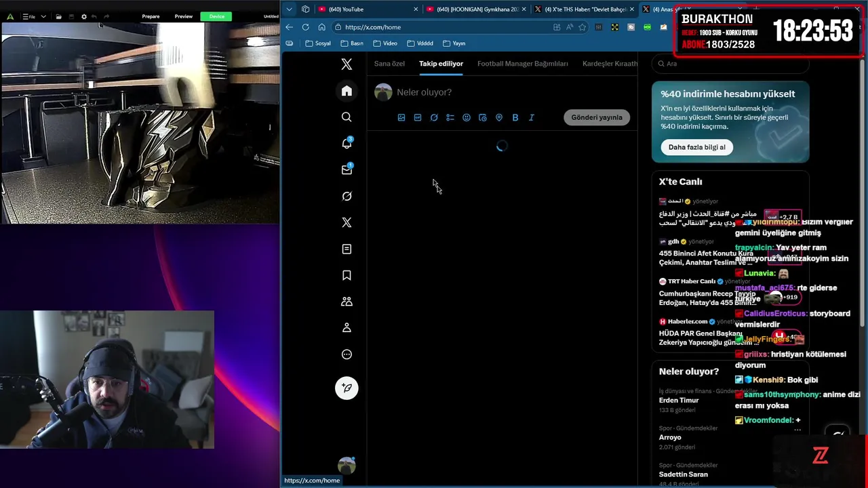868x488 pixels.
Task: Add page to favorites with star icon
Action: click(583, 27)
